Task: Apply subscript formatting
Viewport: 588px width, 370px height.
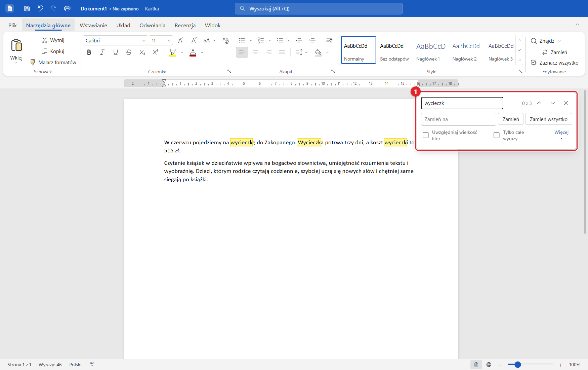Action: pyautogui.click(x=142, y=52)
